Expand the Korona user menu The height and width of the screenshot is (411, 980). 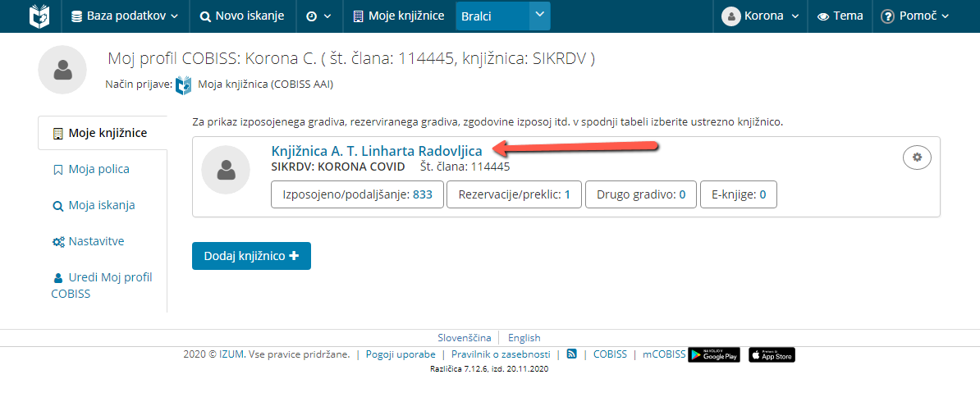pyautogui.click(x=761, y=16)
